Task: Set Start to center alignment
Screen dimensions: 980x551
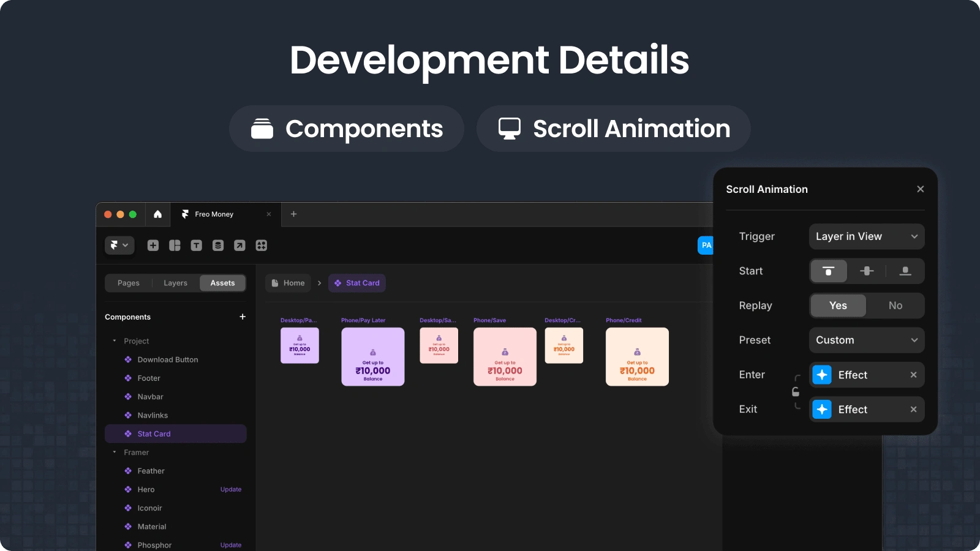Action: coord(867,271)
